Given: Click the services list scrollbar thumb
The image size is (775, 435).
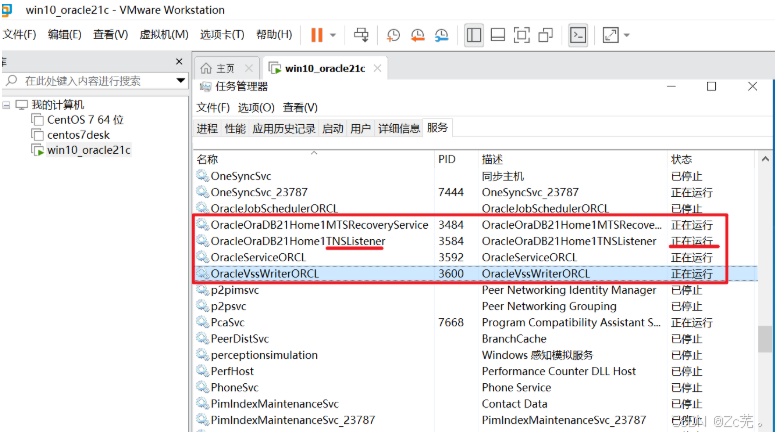Looking at the screenshot, I should (765, 339).
